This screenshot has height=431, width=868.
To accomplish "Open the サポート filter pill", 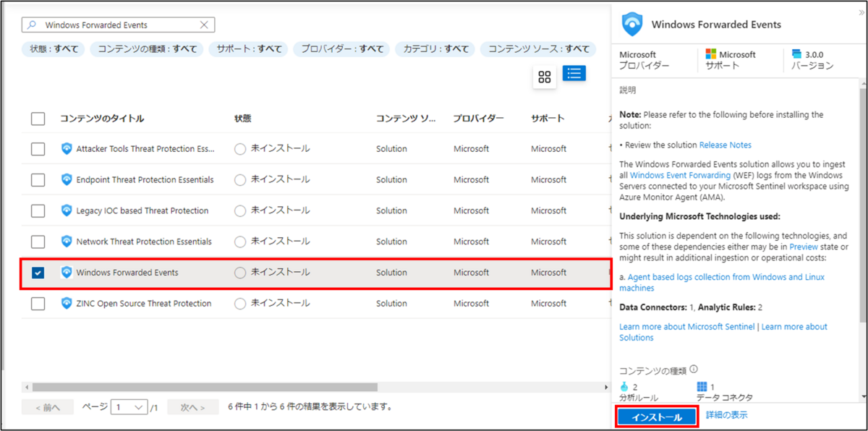I will tap(248, 49).
